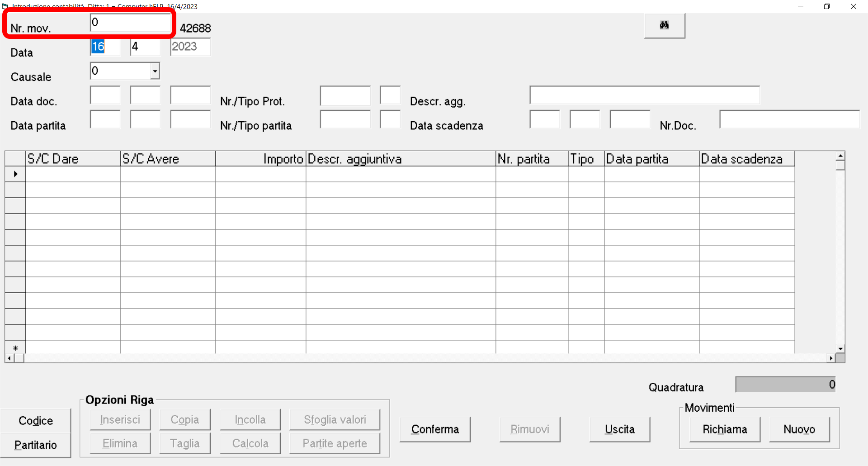Open the Causale dropdown arrow
This screenshot has height=466, width=868.
pyautogui.click(x=155, y=71)
